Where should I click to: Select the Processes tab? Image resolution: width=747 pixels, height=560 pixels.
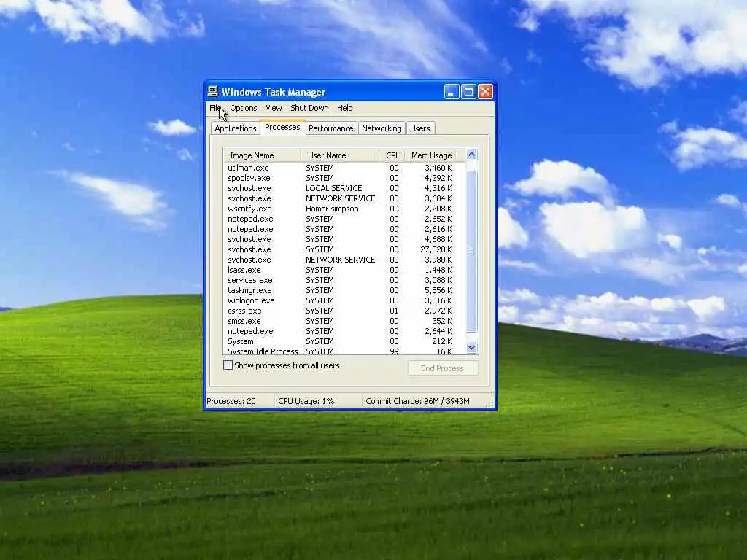(x=282, y=127)
